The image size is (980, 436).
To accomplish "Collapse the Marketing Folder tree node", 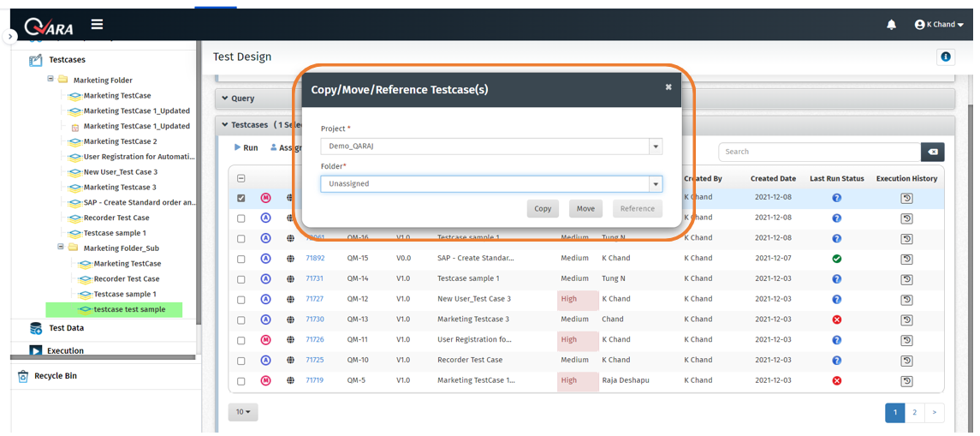I will point(51,80).
